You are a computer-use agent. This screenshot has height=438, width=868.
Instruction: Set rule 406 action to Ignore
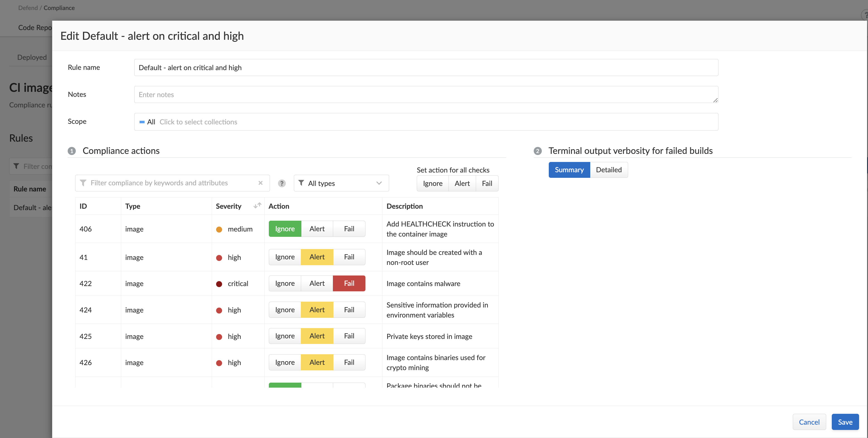[285, 229]
